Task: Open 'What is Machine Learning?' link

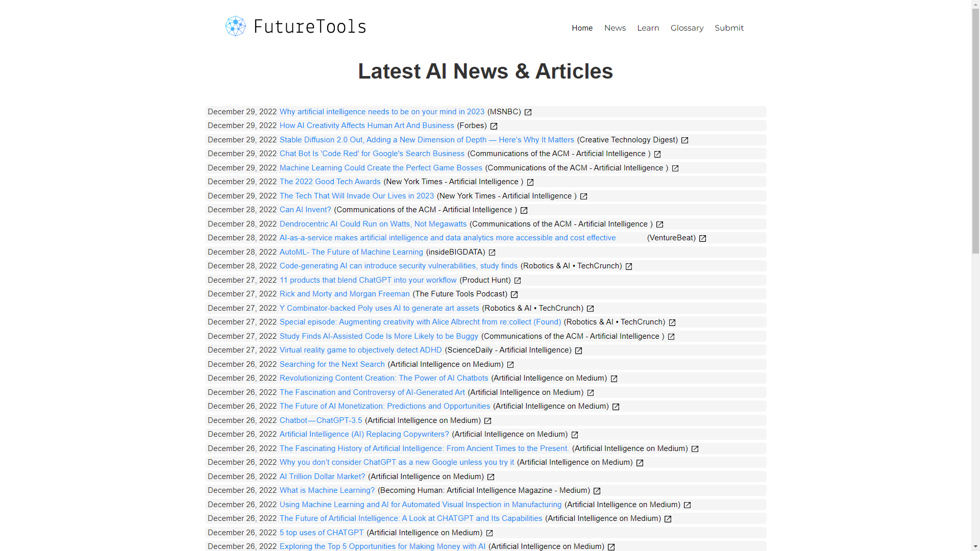Action: click(x=327, y=490)
